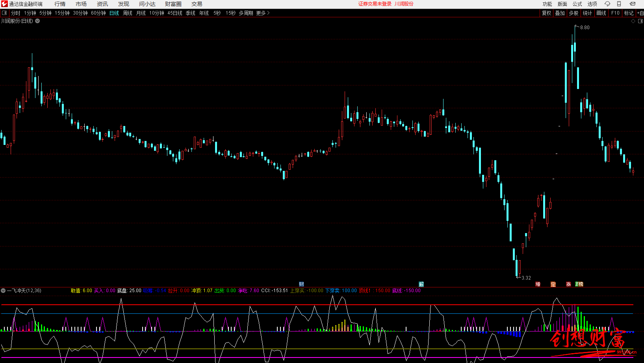The image size is (644, 363).
Task: Switch to 1分钟 period tab
Action: 30,13
